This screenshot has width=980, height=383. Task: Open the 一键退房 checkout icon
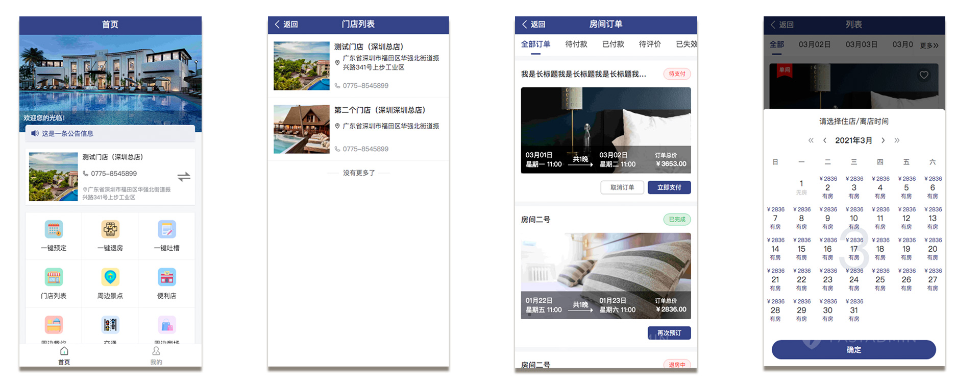pyautogui.click(x=110, y=229)
